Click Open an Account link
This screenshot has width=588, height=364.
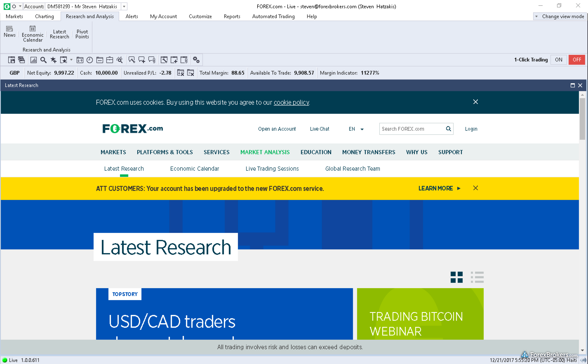[x=277, y=129]
